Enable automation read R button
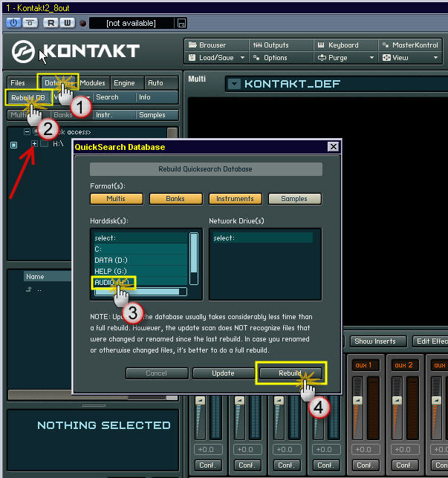448x478 pixels. tap(51, 23)
